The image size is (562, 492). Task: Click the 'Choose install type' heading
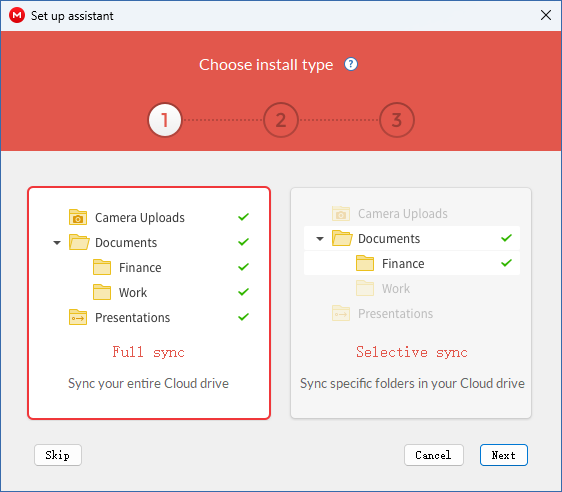[266, 65]
